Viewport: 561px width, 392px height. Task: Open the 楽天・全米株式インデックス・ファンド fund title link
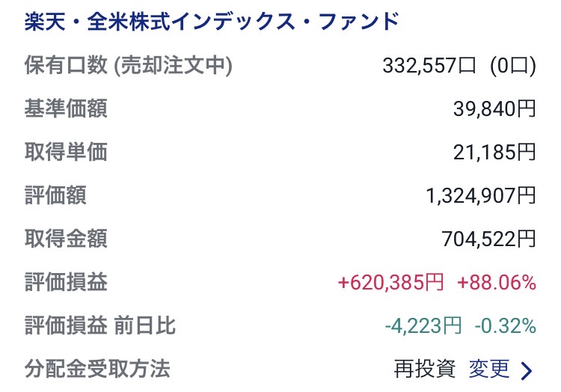pyautogui.click(x=212, y=21)
